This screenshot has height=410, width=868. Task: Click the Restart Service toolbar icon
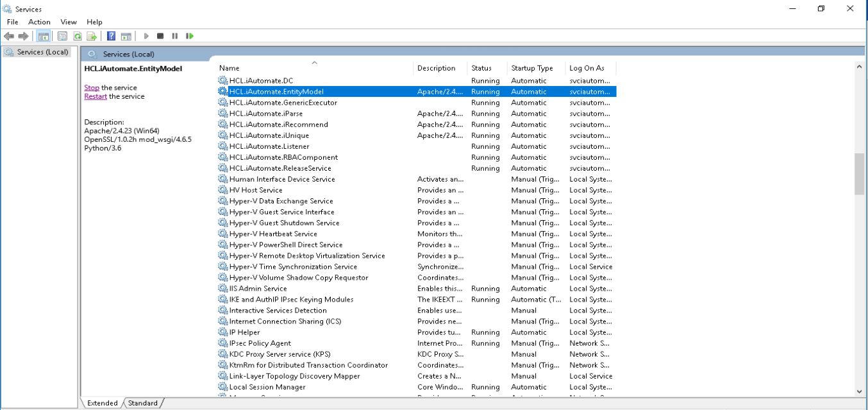[x=189, y=36]
